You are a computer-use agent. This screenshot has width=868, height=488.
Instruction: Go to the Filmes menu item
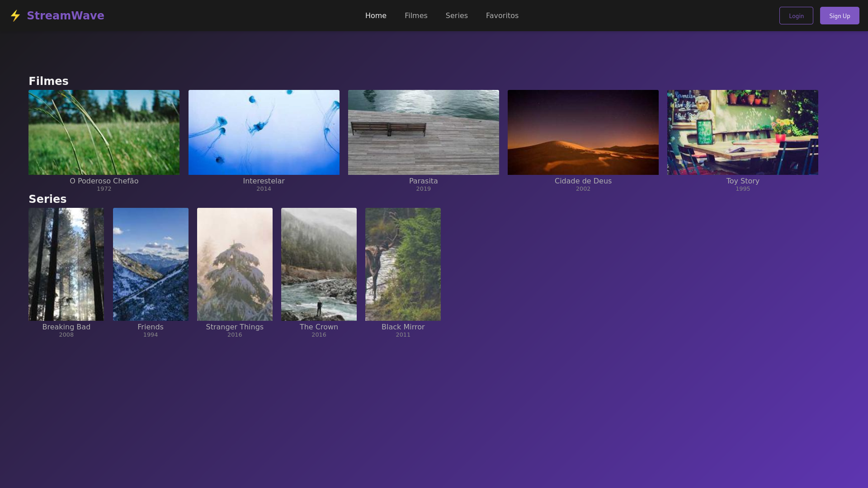416,16
